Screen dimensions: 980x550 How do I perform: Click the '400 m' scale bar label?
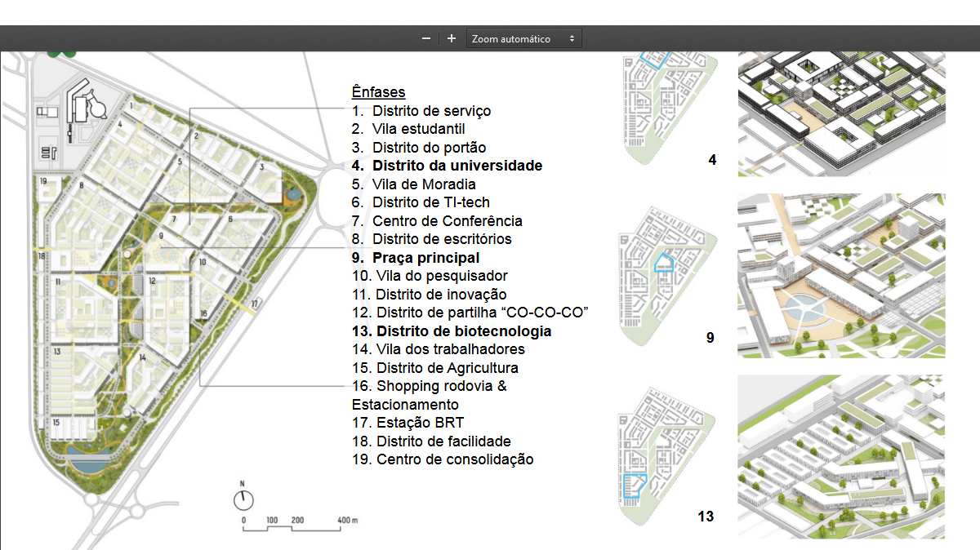[x=350, y=520]
